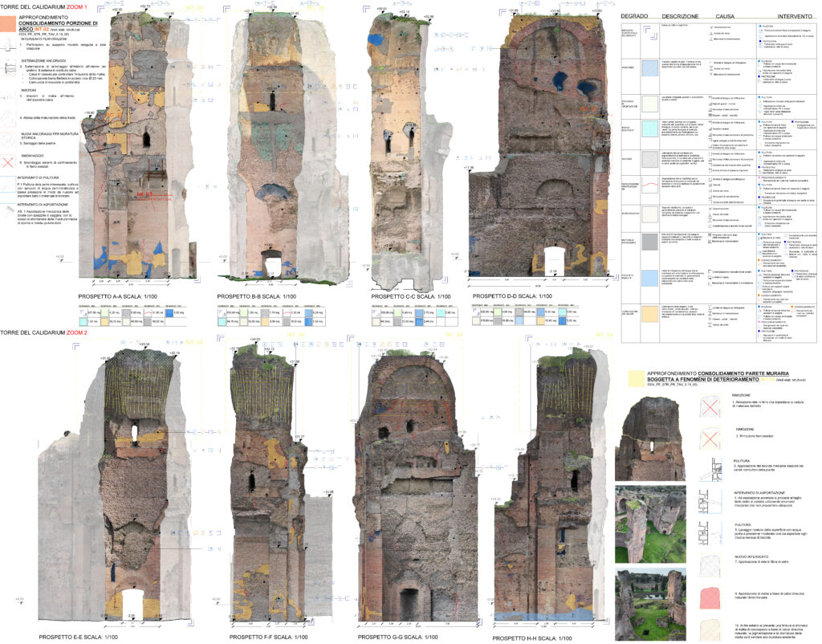The image size is (822, 644).
Task: Click the red ZOOM 1 label
Action: [80, 6]
